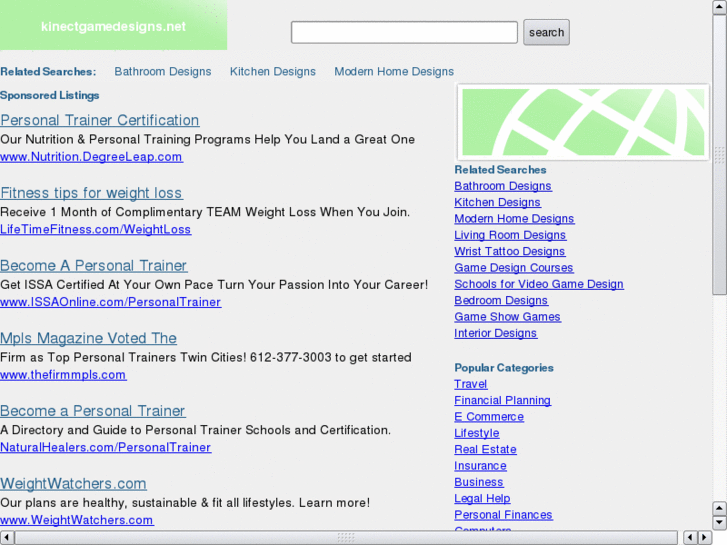Open Interior Designs link
The height and width of the screenshot is (545, 727).
(x=496, y=333)
